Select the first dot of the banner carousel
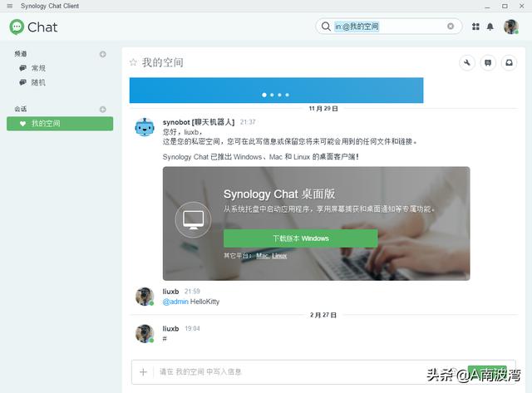 tap(264, 95)
